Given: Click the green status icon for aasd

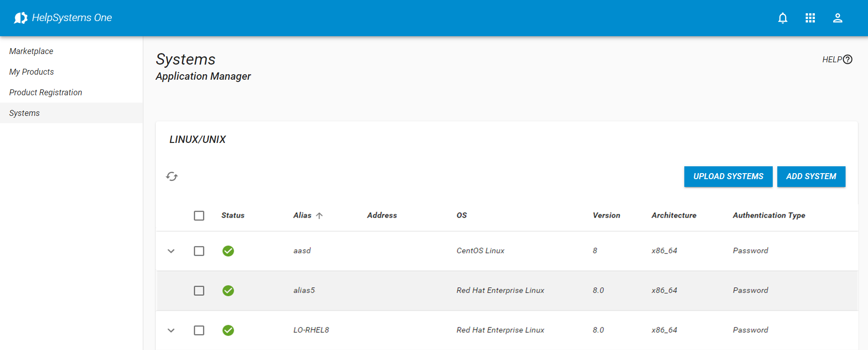Looking at the screenshot, I should 228,251.
